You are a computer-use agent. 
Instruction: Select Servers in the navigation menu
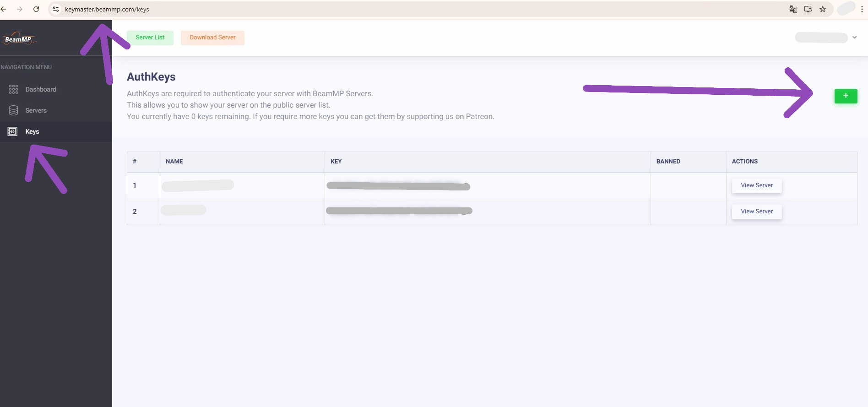36,110
